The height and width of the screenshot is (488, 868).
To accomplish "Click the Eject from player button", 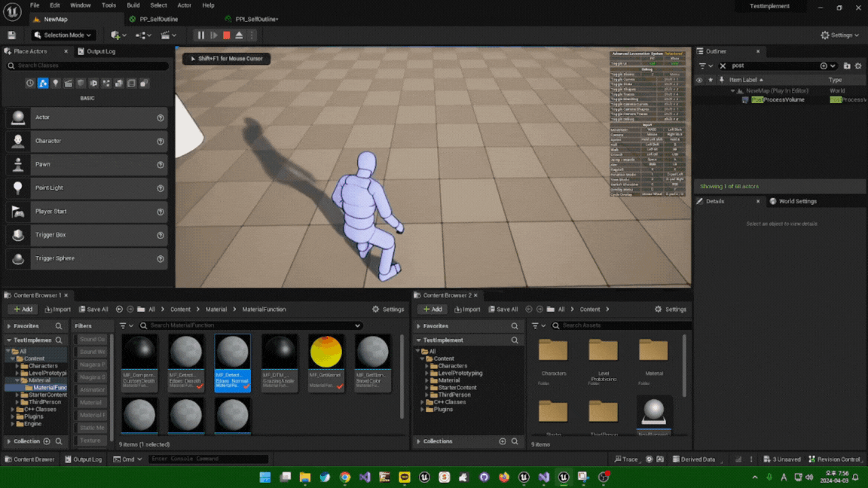I will click(239, 35).
